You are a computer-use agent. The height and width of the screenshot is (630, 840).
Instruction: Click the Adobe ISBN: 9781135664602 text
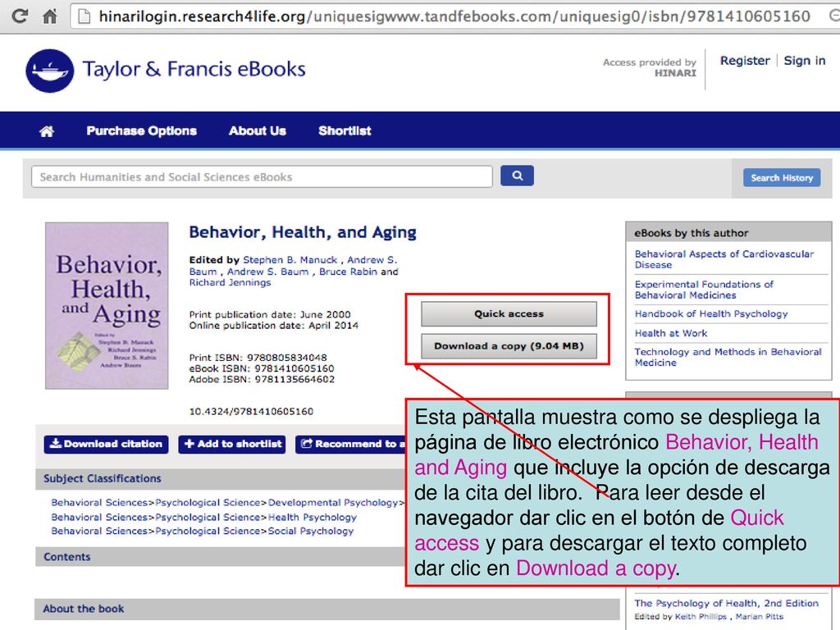point(262,379)
